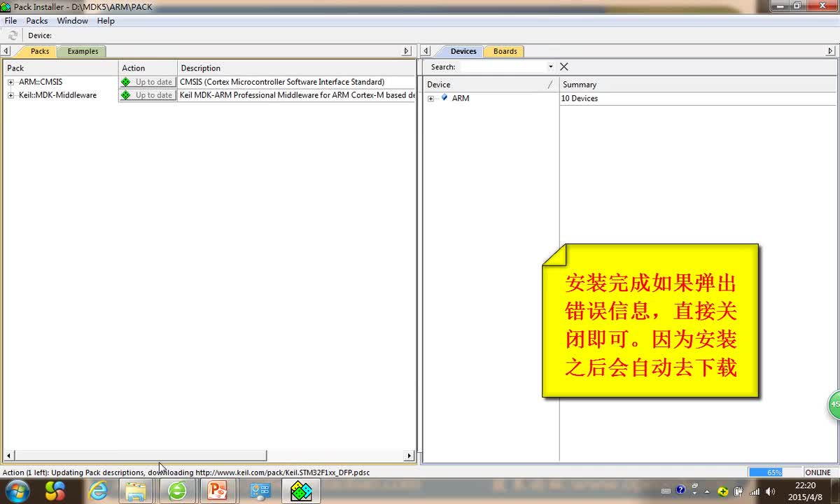Click the keyboard icon in system tray
Viewport: 840px width, 504px height.
point(666,491)
